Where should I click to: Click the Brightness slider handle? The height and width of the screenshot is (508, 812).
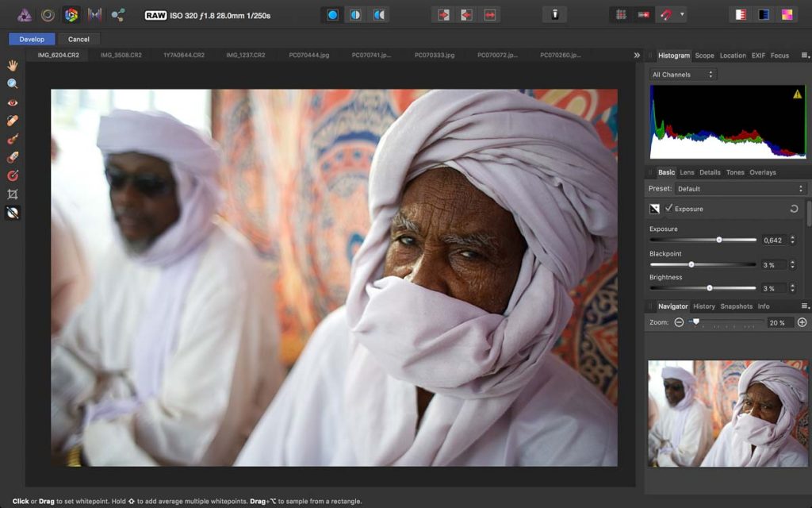coord(709,288)
